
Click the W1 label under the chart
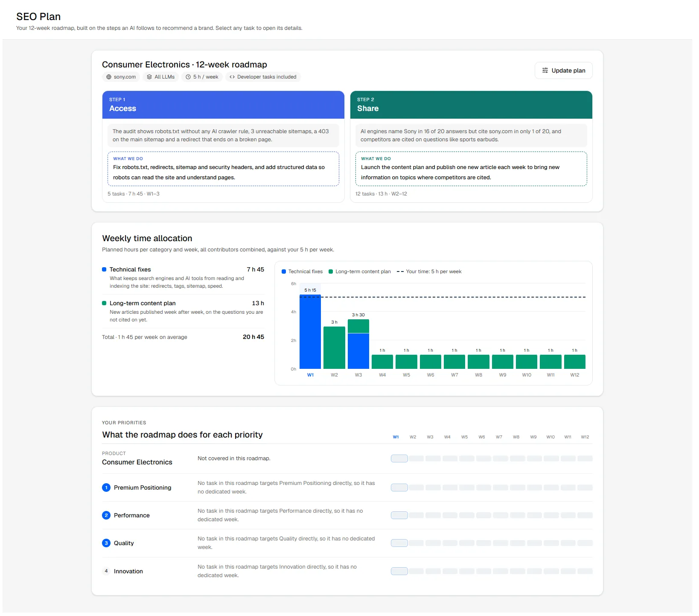pos(310,375)
